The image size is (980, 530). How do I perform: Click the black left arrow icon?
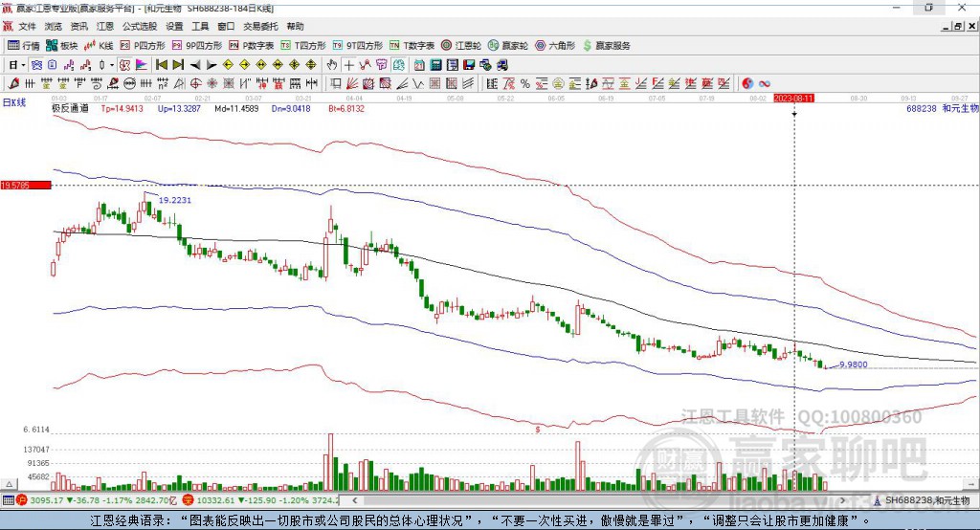195,65
